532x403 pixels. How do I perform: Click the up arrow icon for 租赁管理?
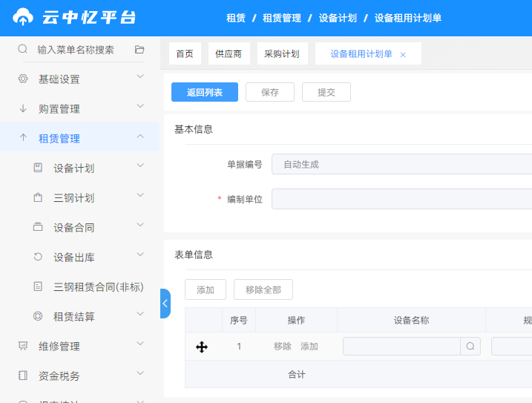23,137
